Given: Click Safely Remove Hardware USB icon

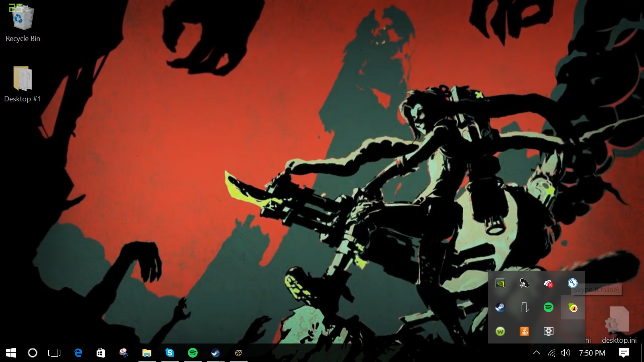Looking at the screenshot, I should point(524,307).
